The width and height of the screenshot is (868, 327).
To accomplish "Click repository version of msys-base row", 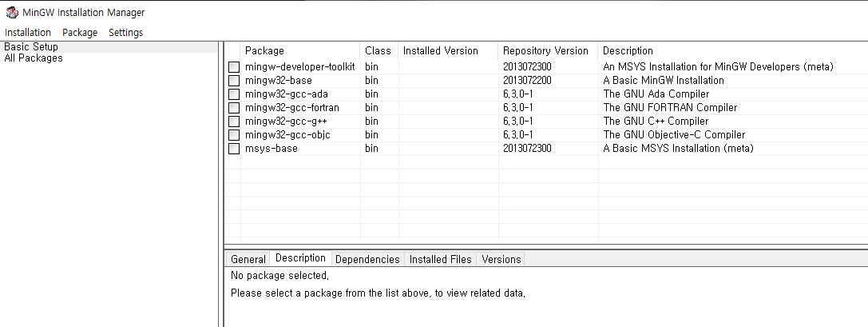I will pyautogui.click(x=527, y=149).
